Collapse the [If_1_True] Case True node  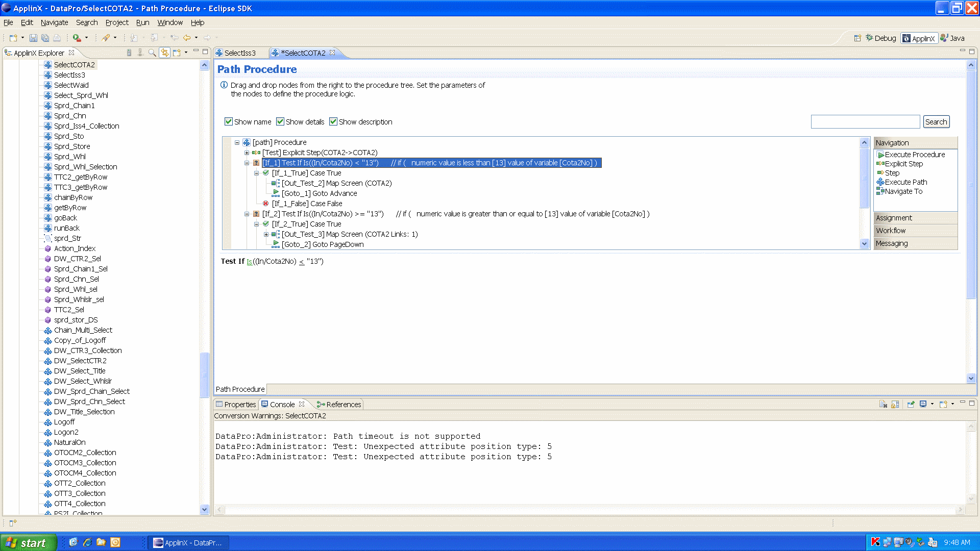[x=256, y=173]
